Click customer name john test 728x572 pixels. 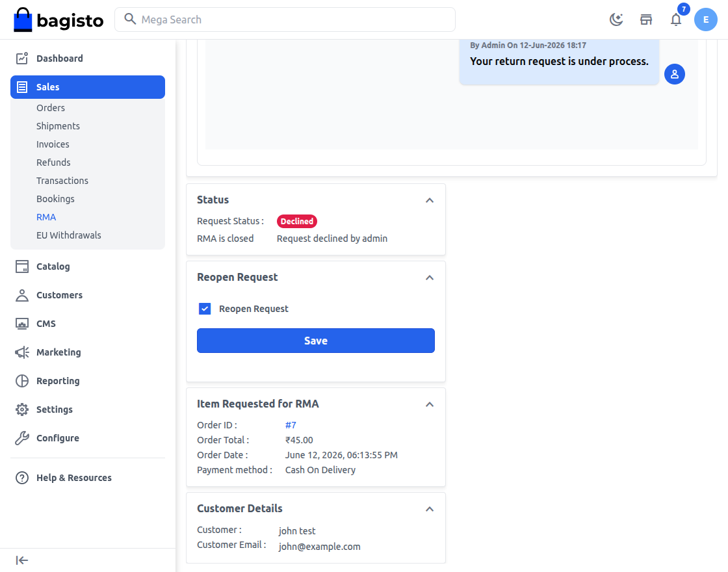click(x=297, y=530)
